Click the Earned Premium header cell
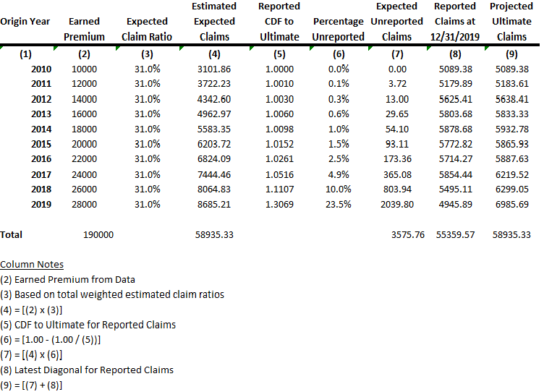Image resolution: width=544 pixels, height=392 pixels. click(84, 29)
